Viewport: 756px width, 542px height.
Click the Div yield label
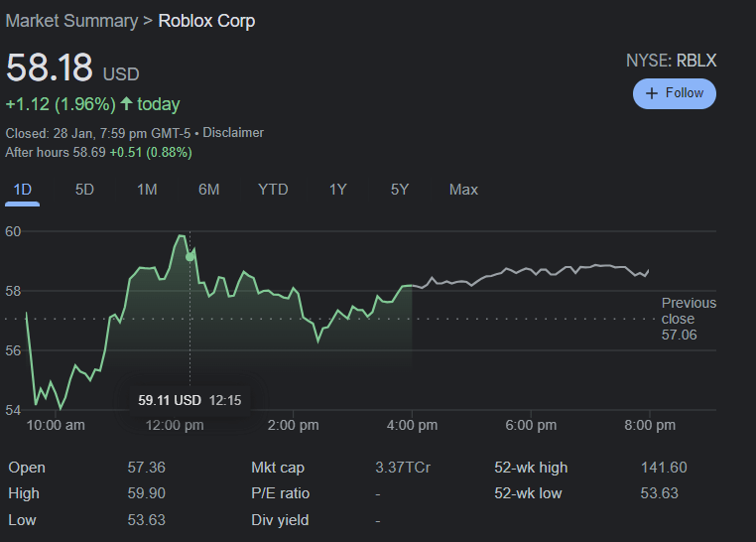point(280,520)
